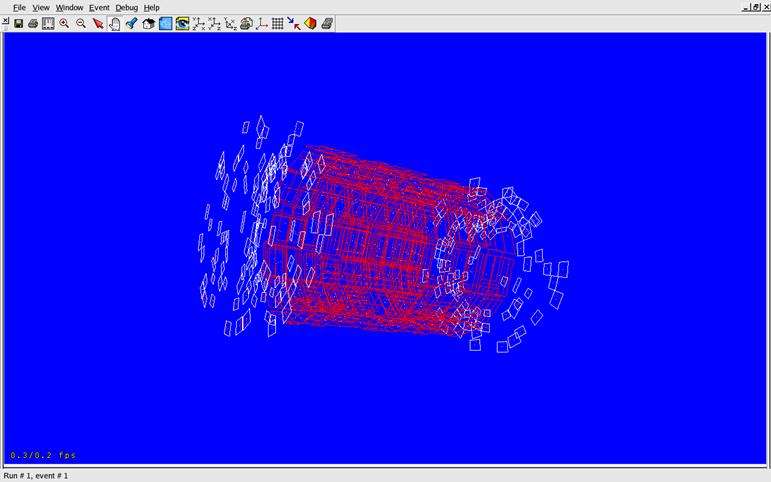Open the View menu

point(40,7)
